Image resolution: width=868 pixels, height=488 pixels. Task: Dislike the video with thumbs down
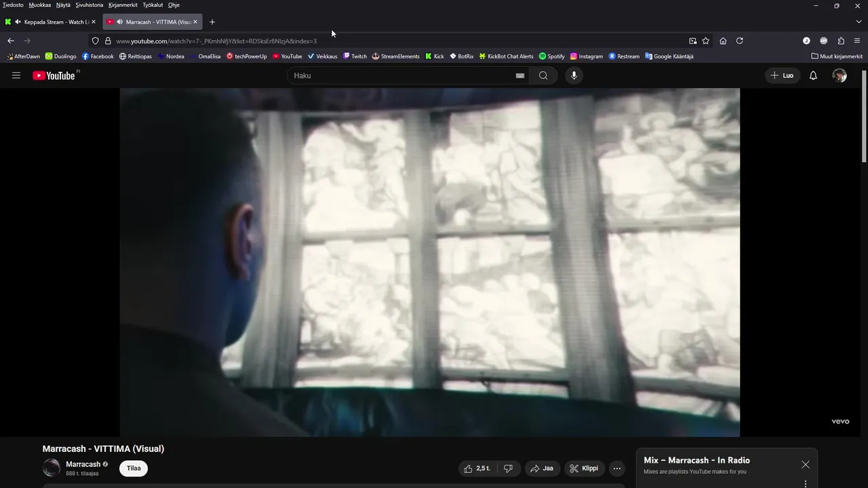click(508, 468)
